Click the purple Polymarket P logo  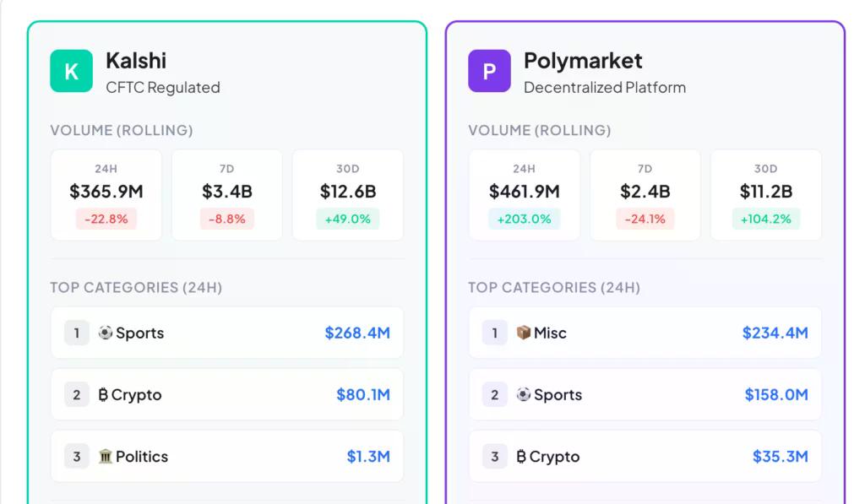pyautogui.click(x=489, y=71)
